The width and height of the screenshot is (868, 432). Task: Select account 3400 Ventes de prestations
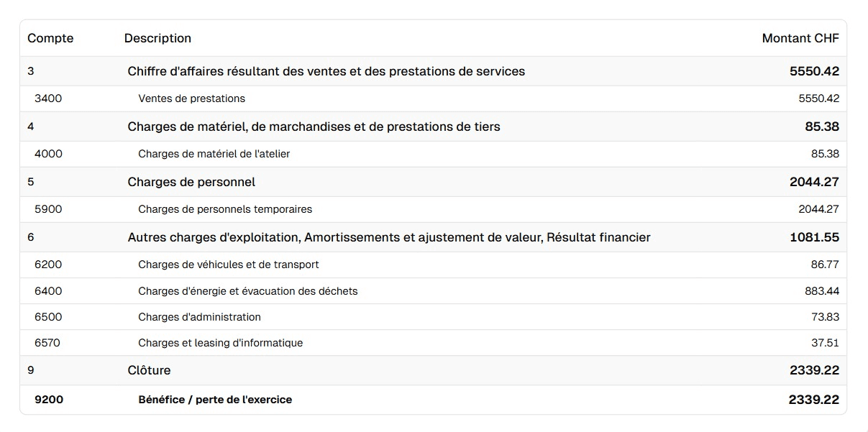(x=191, y=98)
